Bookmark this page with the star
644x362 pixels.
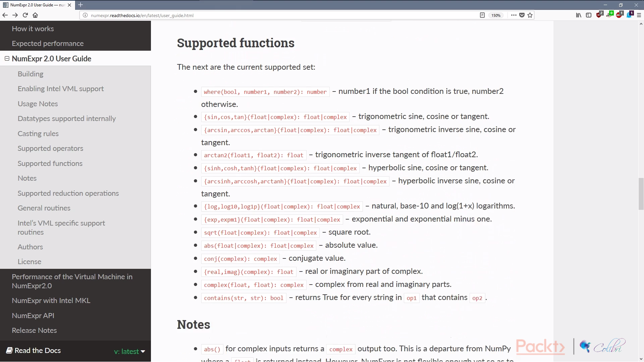point(530,15)
